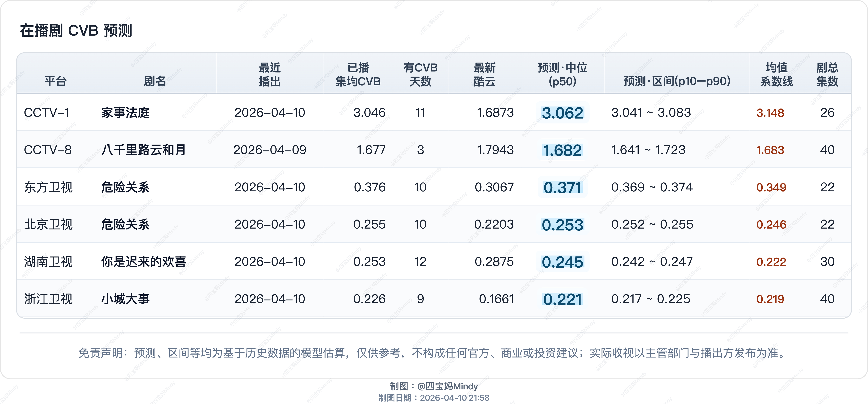868x404 pixels.
Task: Click the 剧名 column header
Action: click(155, 81)
